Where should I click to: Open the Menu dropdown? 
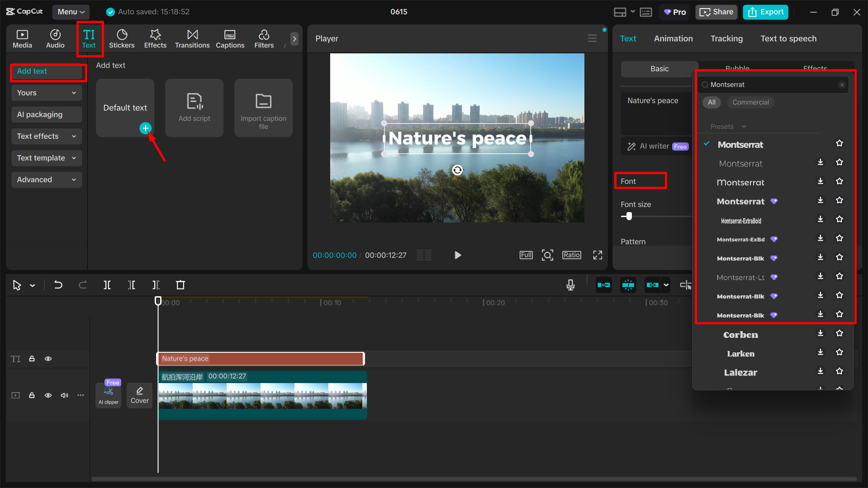pyautogui.click(x=71, y=12)
